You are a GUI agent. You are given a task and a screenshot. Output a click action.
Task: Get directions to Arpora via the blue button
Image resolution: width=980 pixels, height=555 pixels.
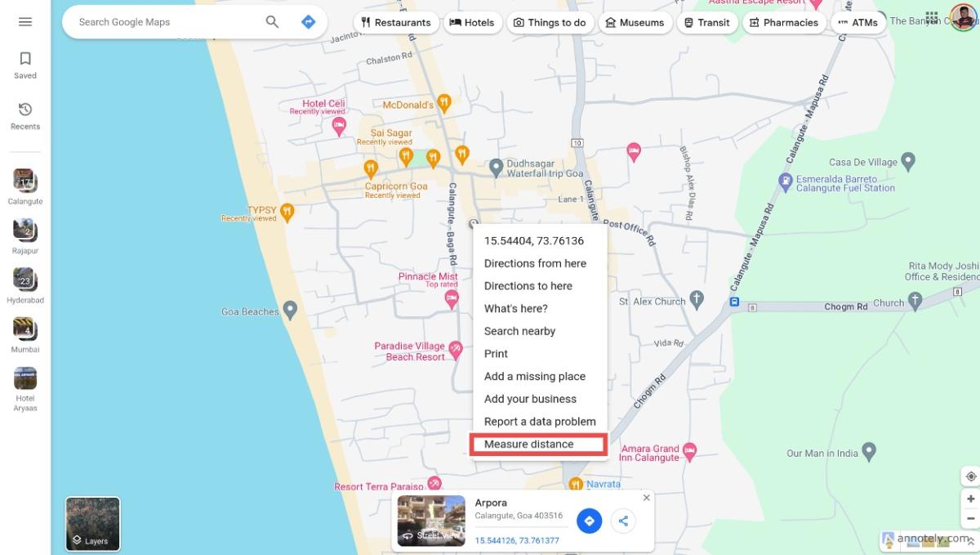point(589,521)
